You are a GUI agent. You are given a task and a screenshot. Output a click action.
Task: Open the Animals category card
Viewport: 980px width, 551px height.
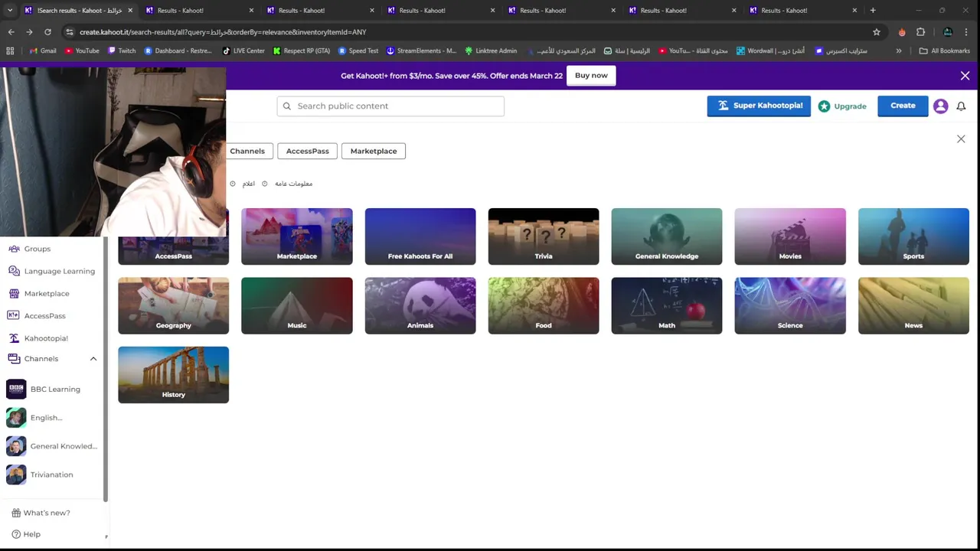(x=420, y=305)
